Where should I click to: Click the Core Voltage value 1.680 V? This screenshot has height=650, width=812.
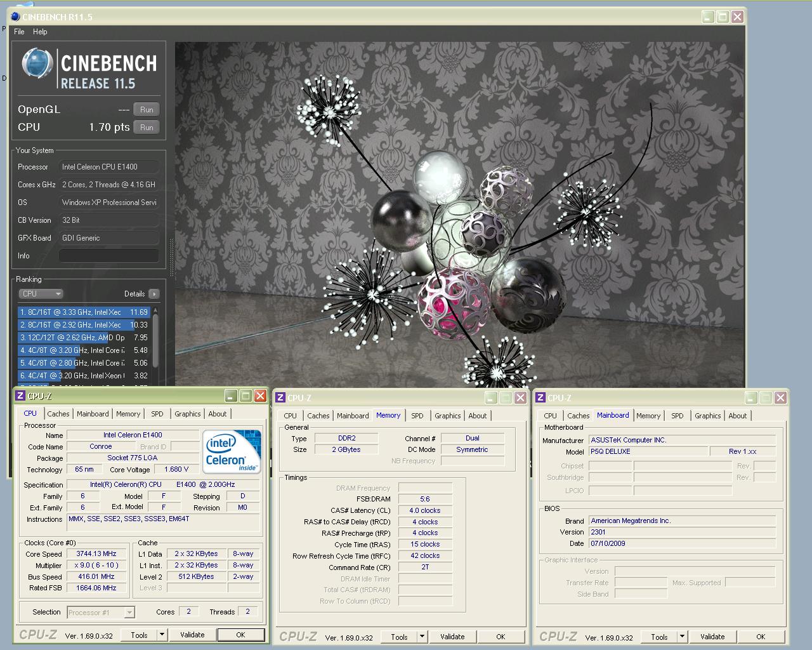(176, 470)
